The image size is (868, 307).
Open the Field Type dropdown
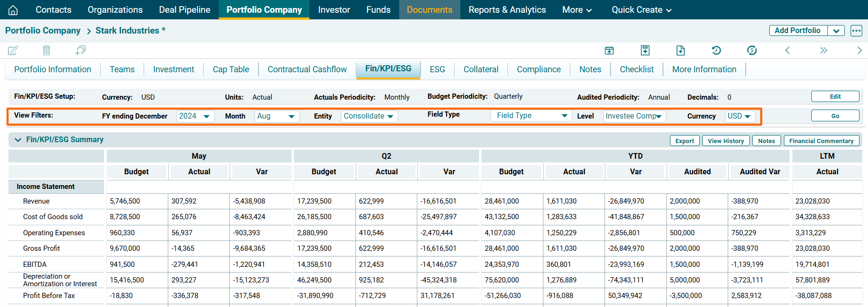click(x=531, y=116)
